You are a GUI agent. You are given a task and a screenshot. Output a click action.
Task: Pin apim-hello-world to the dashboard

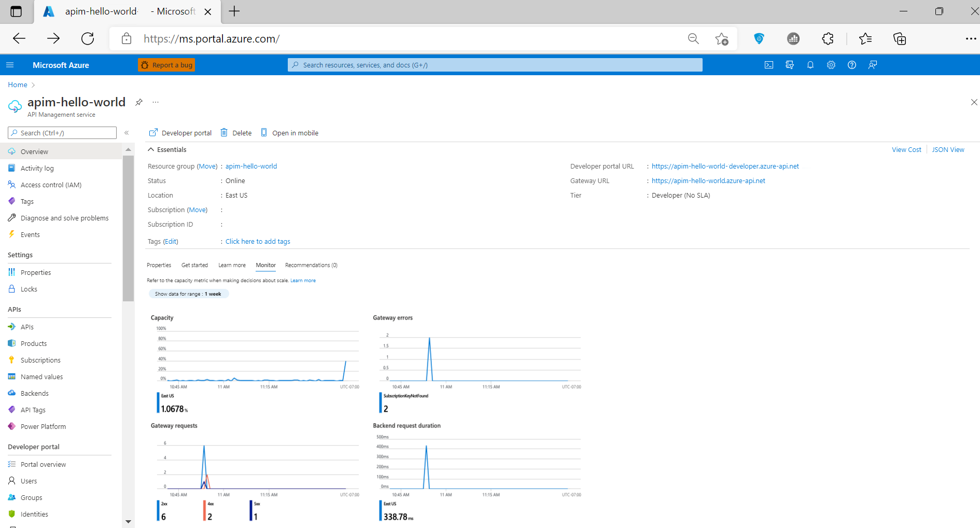tap(138, 102)
